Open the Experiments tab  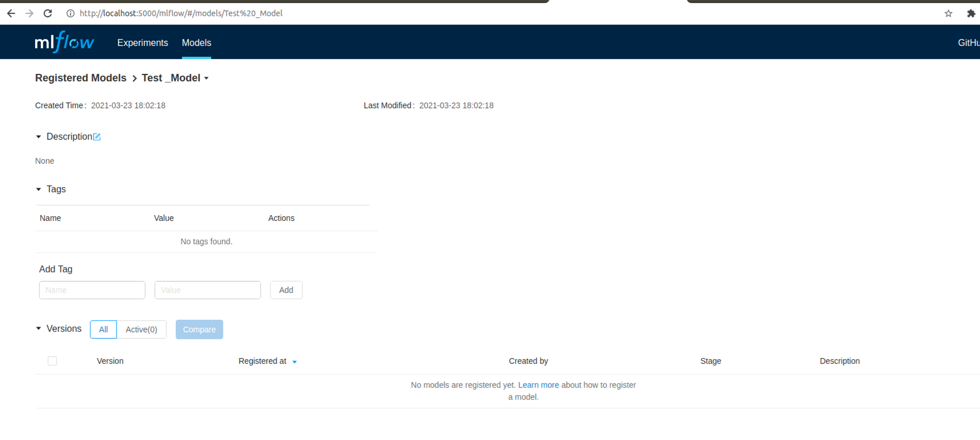tap(142, 43)
